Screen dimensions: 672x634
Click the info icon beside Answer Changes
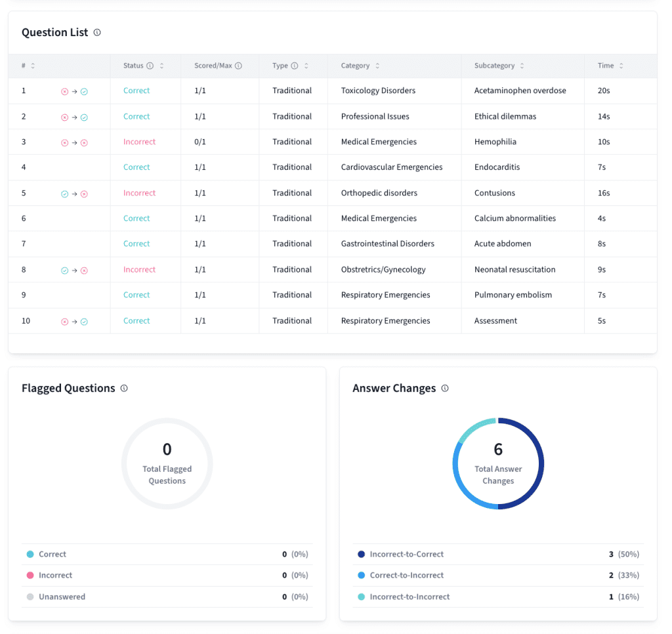(x=445, y=388)
